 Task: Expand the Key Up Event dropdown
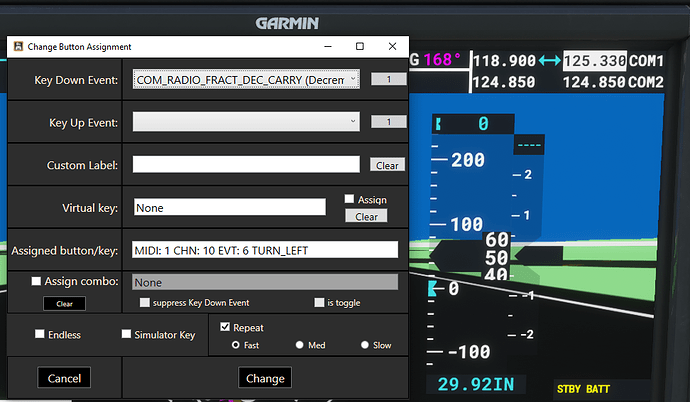(246, 122)
